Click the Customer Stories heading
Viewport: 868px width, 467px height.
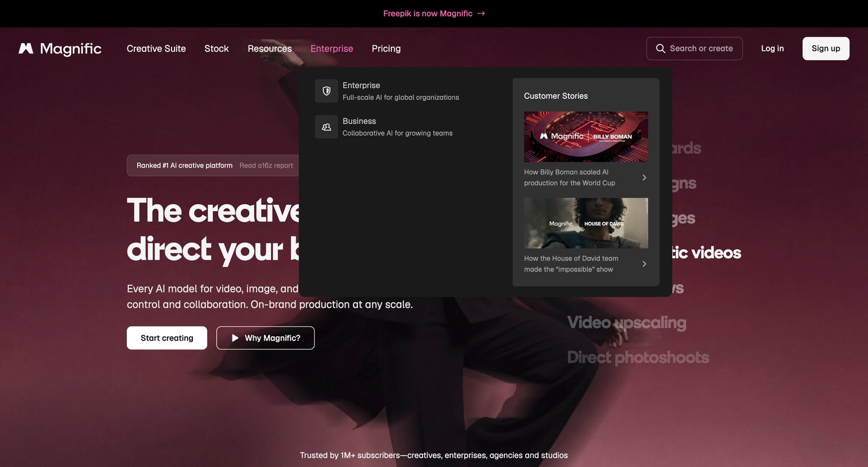[x=556, y=96]
